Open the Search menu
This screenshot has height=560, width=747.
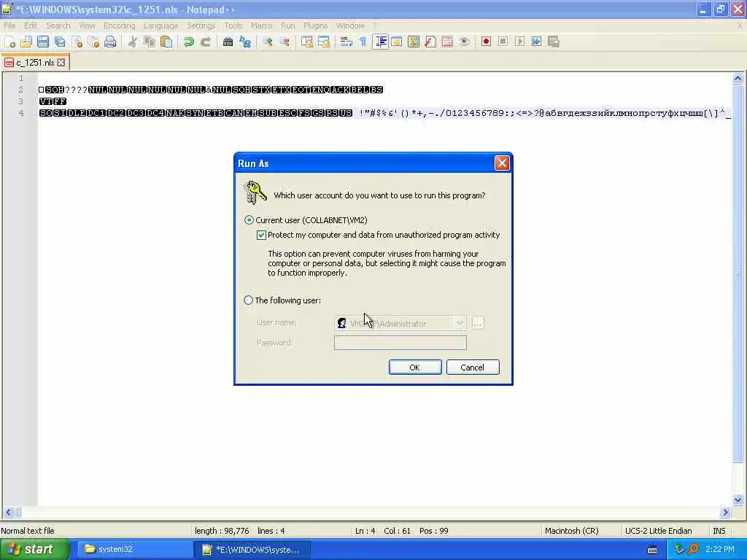click(x=58, y=26)
